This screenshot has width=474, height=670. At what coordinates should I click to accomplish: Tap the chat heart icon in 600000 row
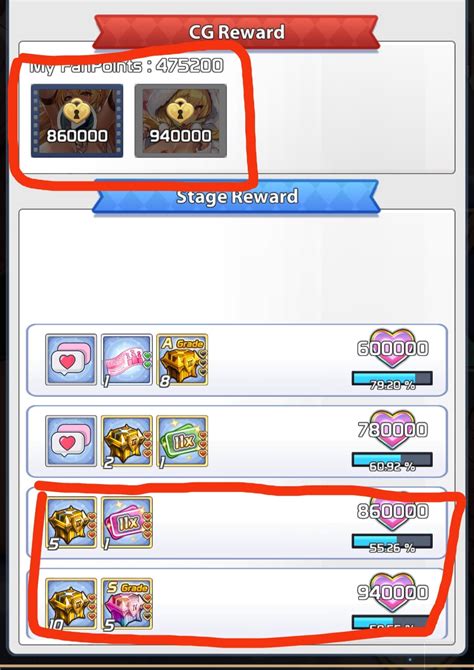(71, 360)
